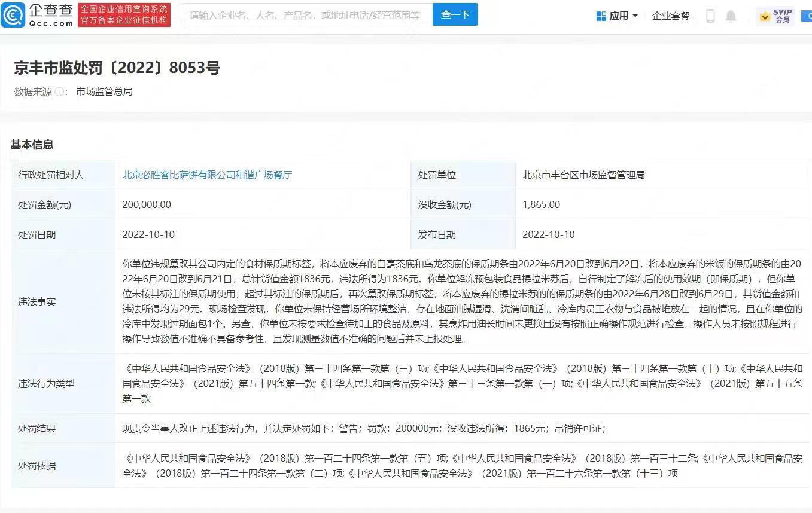The image size is (812, 513).
Task: Click the info icon beside 数据来源
Action: coord(59,91)
